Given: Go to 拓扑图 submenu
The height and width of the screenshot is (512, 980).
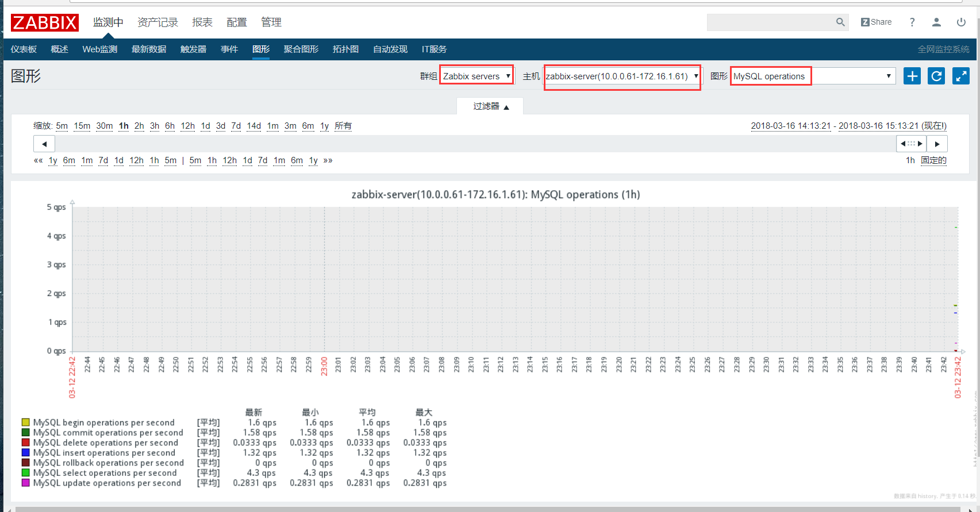Looking at the screenshot, I should click(346, 49).
